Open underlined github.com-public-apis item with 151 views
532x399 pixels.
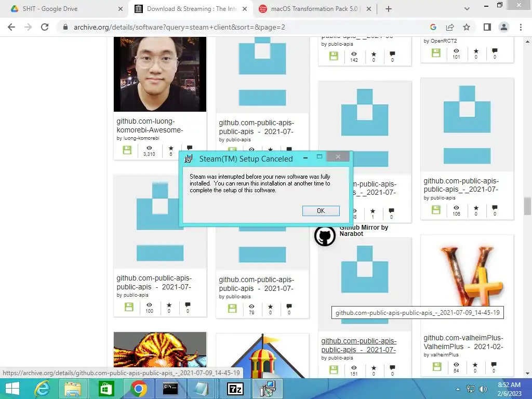pos(358,345)
